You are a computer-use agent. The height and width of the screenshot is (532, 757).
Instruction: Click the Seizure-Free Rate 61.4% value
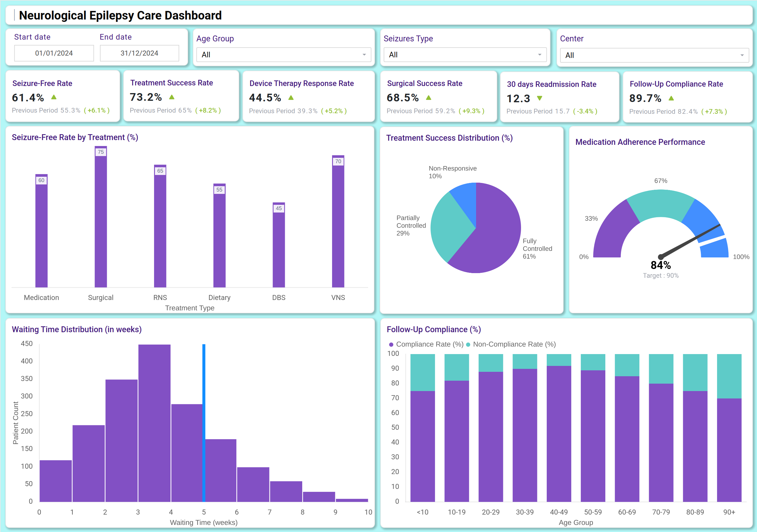tap(28, 98)
